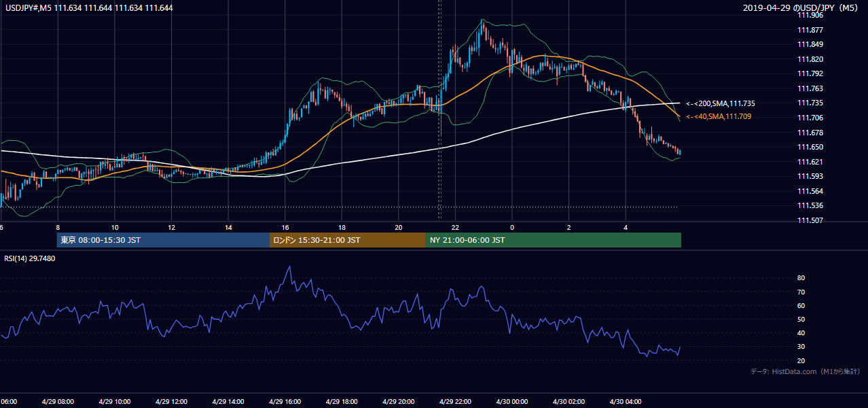Click price axis value 111.593
The height and width of the screenshot is (408, 868).
tap(810, 176)
